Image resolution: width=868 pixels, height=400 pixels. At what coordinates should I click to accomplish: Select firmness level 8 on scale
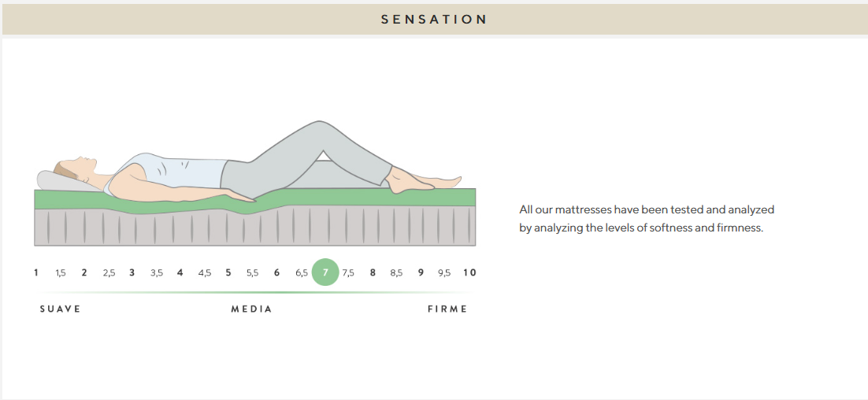pyautogui.click(x=373, y=272)
